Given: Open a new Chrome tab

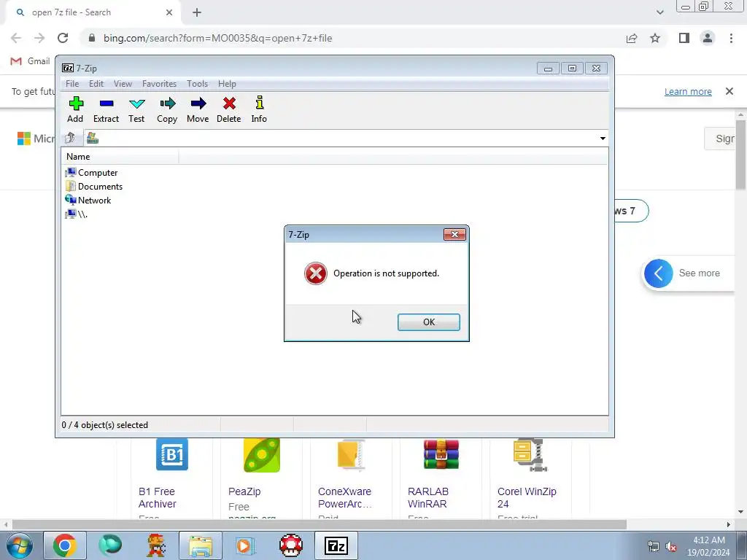Looking at the screenshot, I should pyautogui.click(x=197, y=12).
